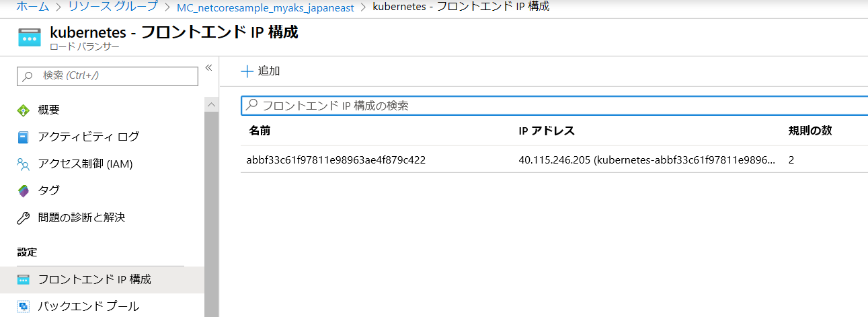This screenshot has width=868, height=317.
Task: Sort by 規則の数 column header
Action: [810, 131]
